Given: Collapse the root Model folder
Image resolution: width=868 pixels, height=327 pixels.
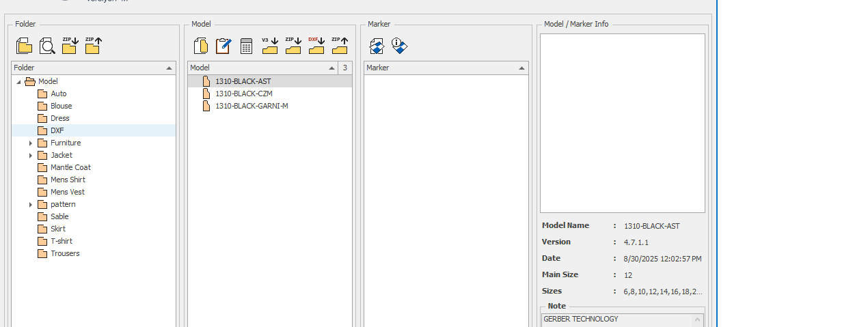Looking at the screenshot, I should [18, 82].
